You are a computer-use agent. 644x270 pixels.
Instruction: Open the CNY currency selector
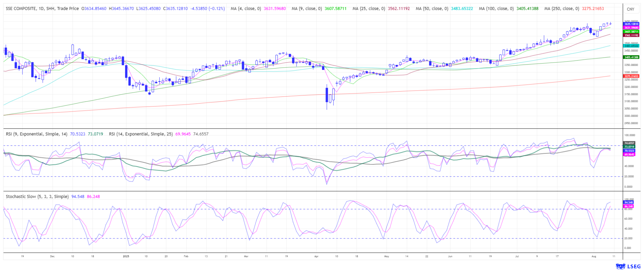631,9
